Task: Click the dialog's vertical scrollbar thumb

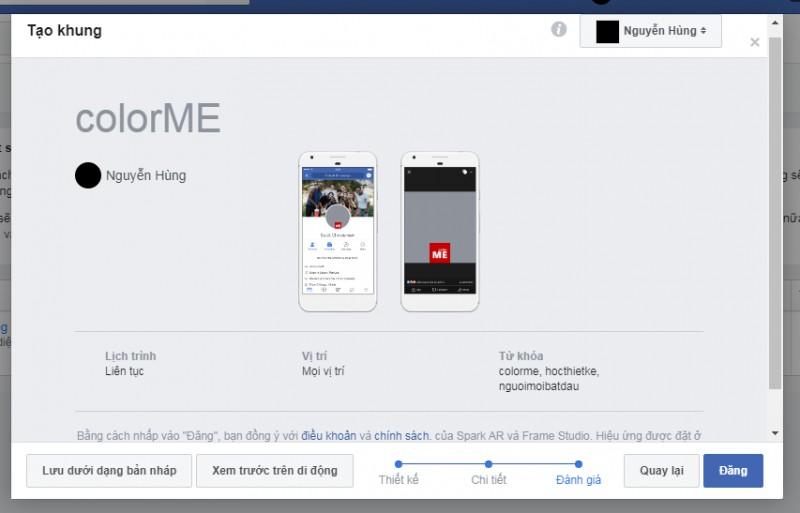Action: [775, 213]
